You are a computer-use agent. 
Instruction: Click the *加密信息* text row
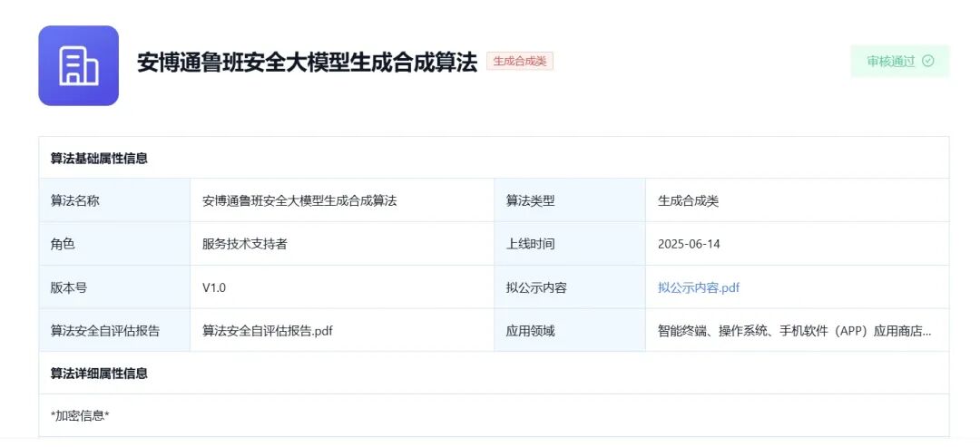point(494,415)
